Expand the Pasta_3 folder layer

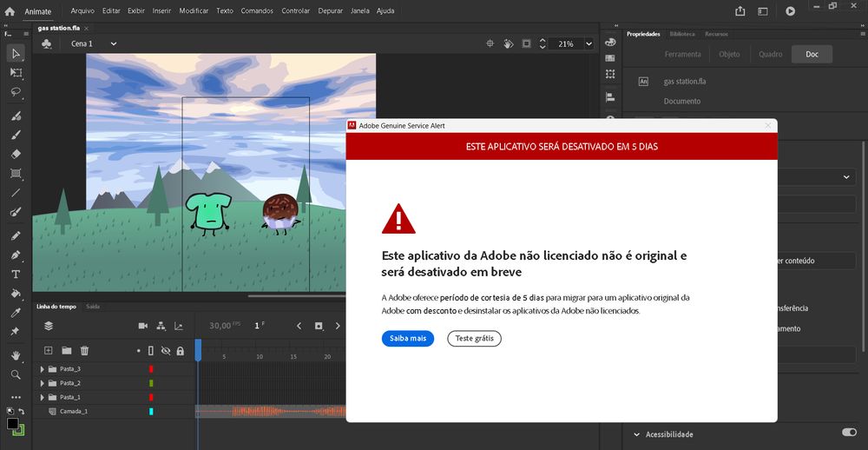tap(42, 369)
